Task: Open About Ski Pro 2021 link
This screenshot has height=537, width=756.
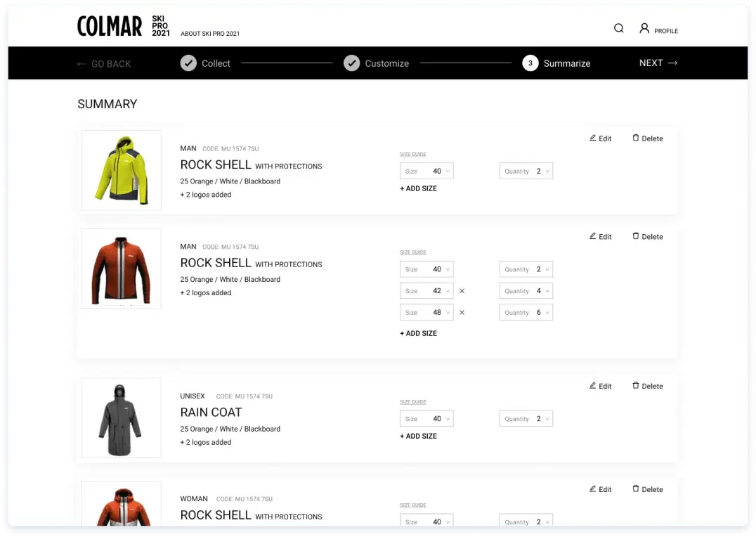Action: coord(210,34)
